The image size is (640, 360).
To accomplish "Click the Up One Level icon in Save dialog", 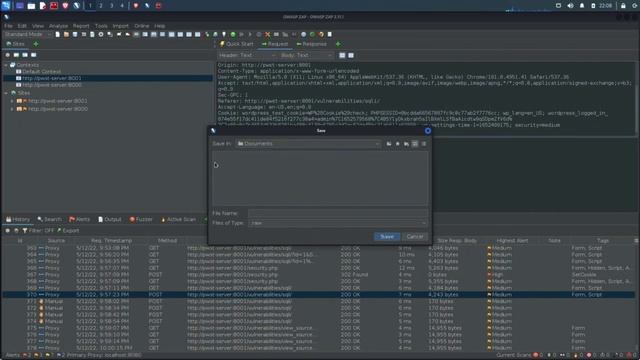I will coord(389,144).
